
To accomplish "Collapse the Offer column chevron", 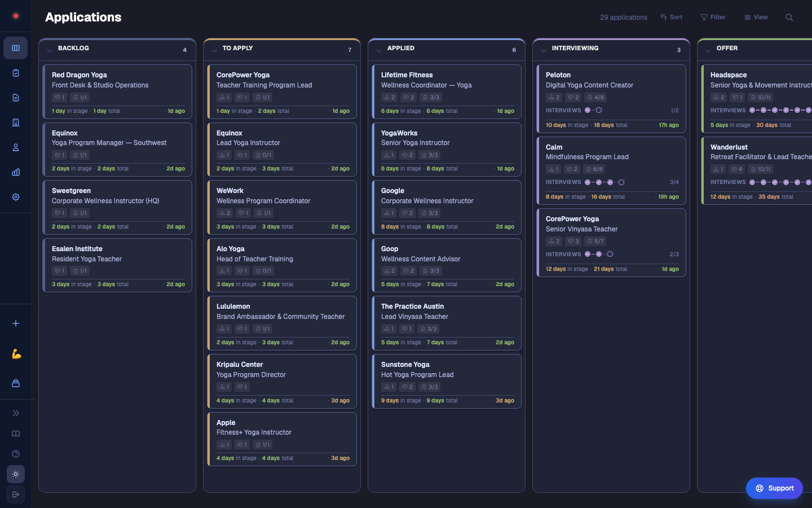I will tap(708, 50).
